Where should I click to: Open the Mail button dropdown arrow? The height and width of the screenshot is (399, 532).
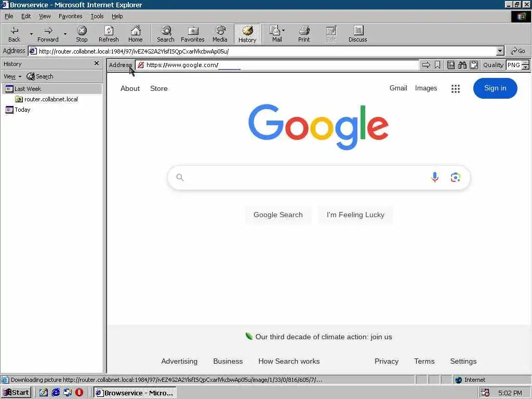[x=283, y=31]
